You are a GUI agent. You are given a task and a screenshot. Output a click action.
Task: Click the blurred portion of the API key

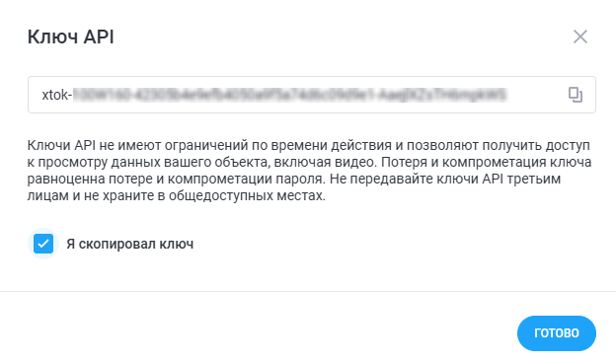click(289, 95)
